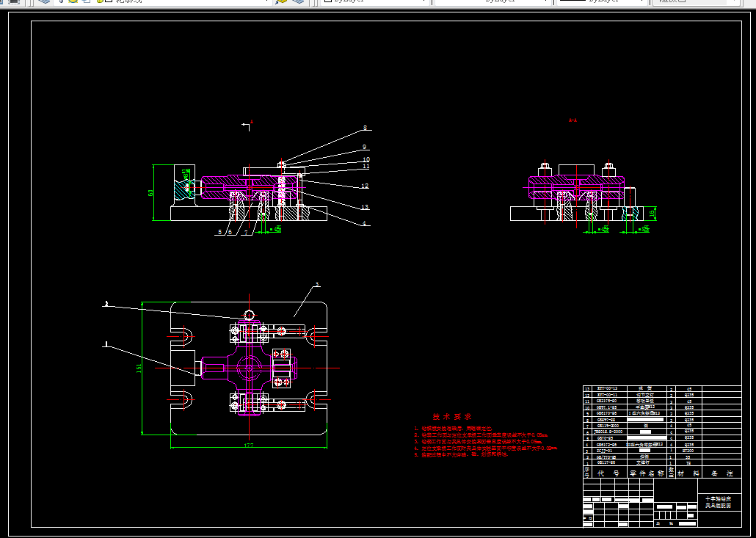The height and width of the screenshot is (538, 756).
Task: Select the HT200 material cell
Action: coord(689,450)
